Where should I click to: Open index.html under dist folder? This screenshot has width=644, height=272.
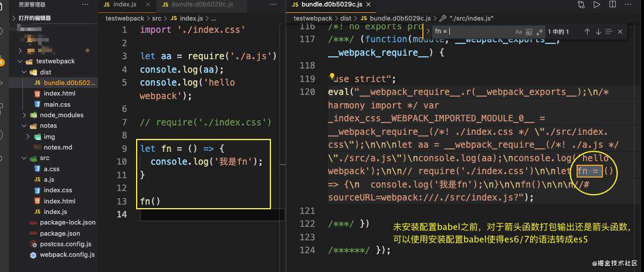(60, 93)
